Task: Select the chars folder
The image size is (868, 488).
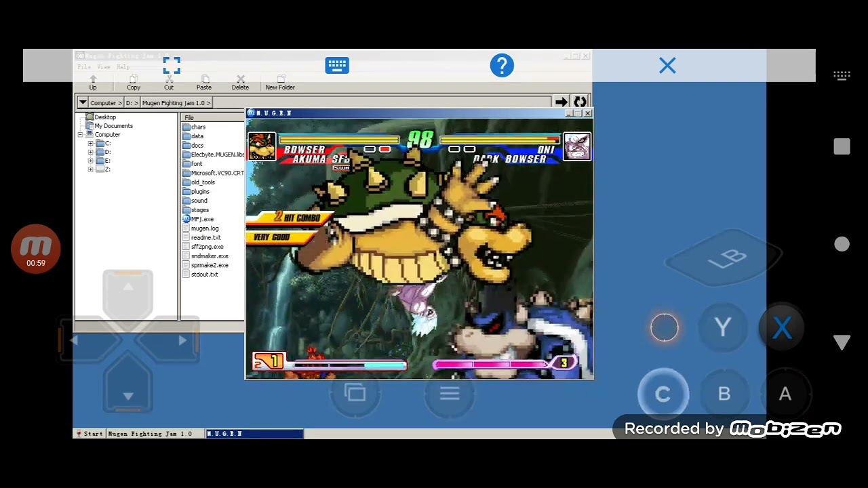Action: 194,127
